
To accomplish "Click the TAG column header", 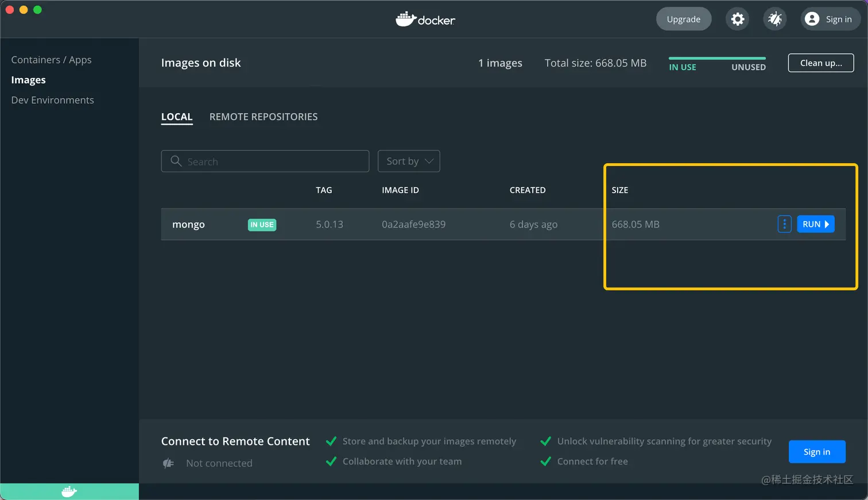I will coord(324,190).
